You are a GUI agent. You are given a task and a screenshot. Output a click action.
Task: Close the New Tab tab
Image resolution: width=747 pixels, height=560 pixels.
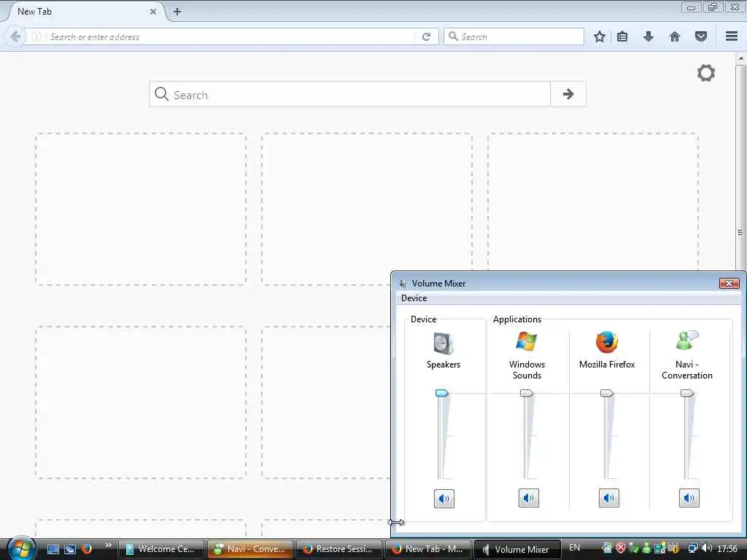click(153, 12)
